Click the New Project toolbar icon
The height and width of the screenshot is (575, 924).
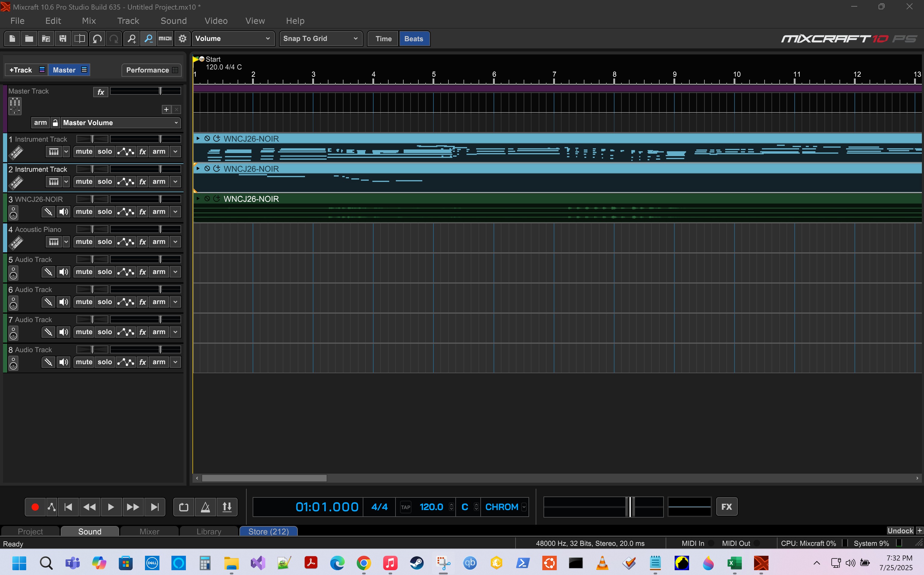(12, 38)
